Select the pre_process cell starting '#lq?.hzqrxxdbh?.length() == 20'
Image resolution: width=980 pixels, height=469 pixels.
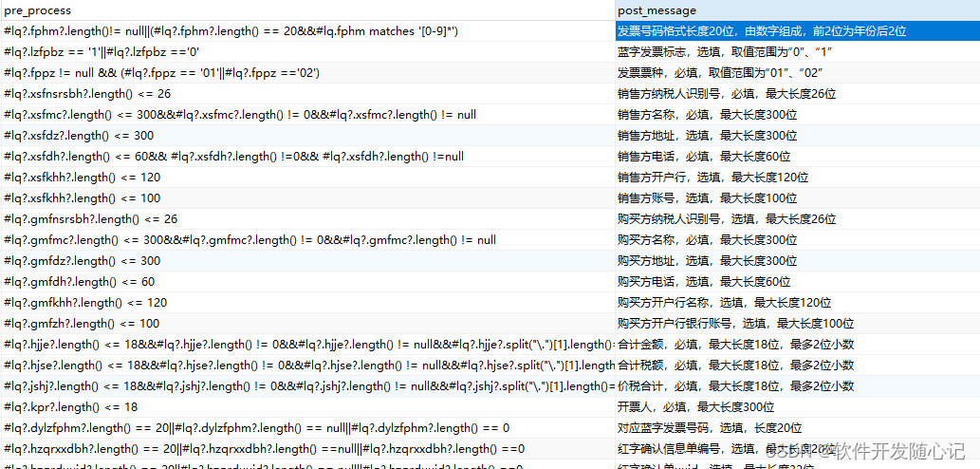(307, 449)
